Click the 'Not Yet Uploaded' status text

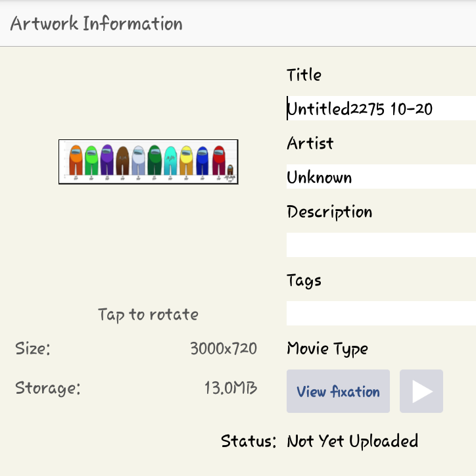pyautogui.click(x=352, y=441)
